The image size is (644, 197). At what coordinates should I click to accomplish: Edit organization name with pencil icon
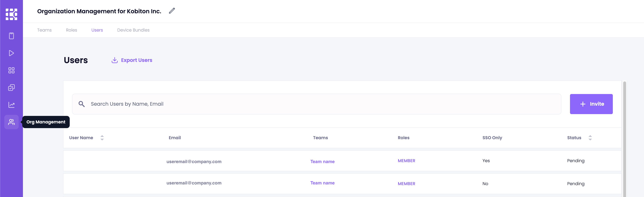[172, 11]
